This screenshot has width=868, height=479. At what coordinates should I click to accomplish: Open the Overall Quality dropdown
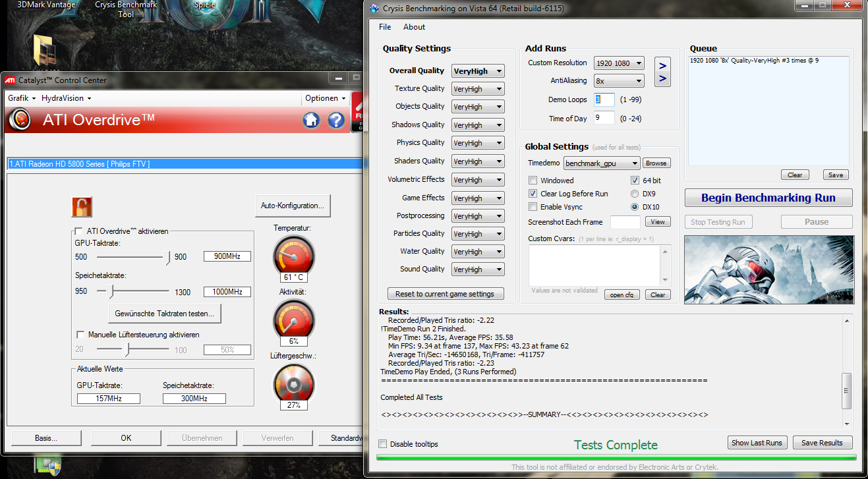(478, 71)
